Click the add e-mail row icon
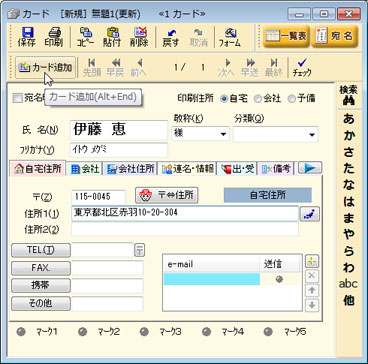Image resolution: width=368 pixels, height=364 pixels. (312, 261)
